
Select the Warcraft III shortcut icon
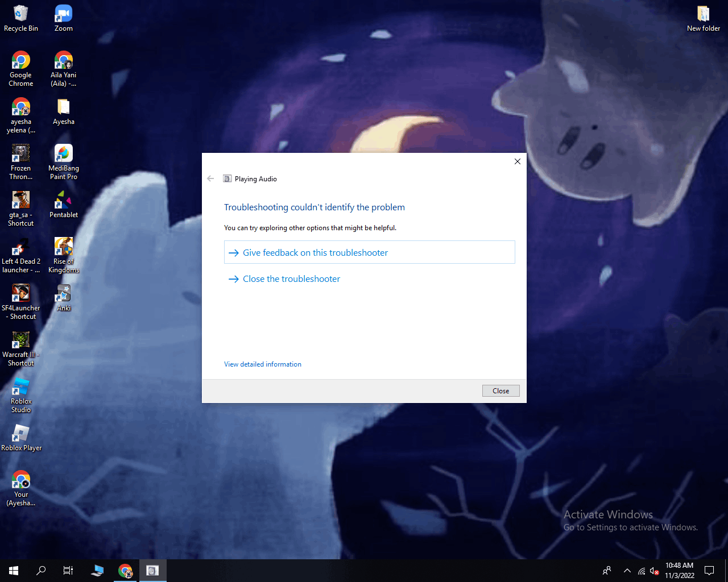[x=21, y=348]
